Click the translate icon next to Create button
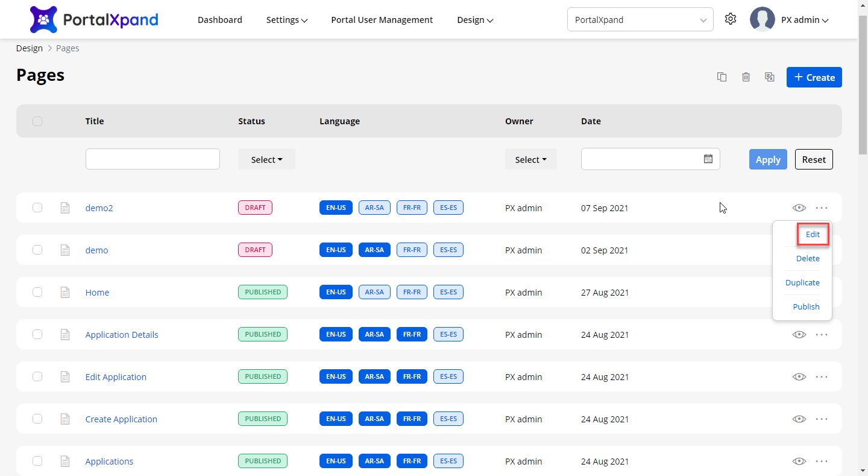The height and width of the screenshot is (476, 868). click(x=769, y=77)
